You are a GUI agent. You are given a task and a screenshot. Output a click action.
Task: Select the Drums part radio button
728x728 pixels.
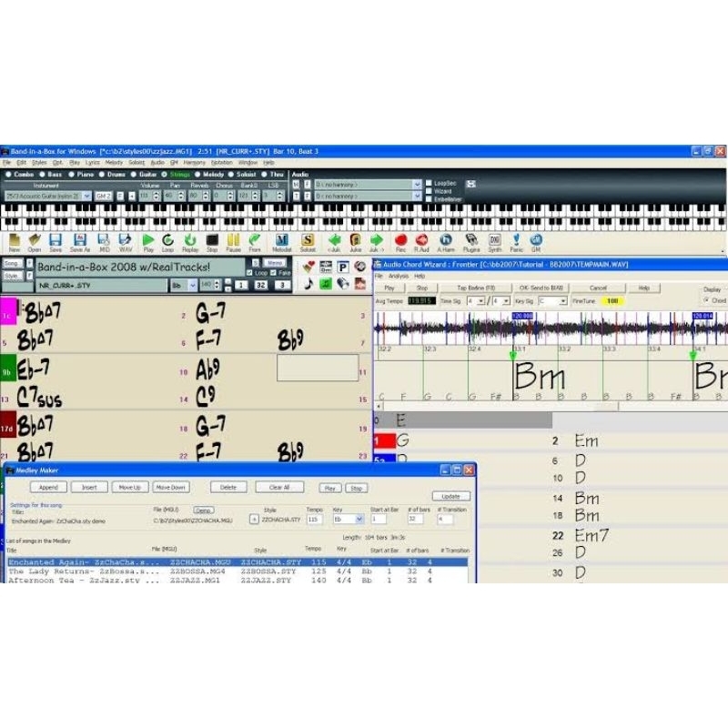pos(102,175)
